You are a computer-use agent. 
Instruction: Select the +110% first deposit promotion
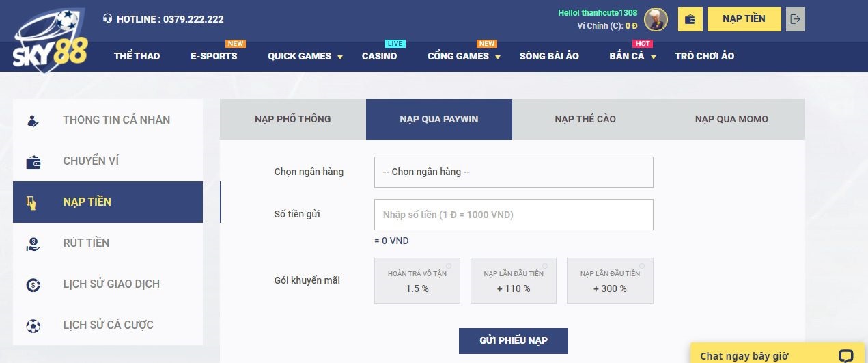point(513,280)
